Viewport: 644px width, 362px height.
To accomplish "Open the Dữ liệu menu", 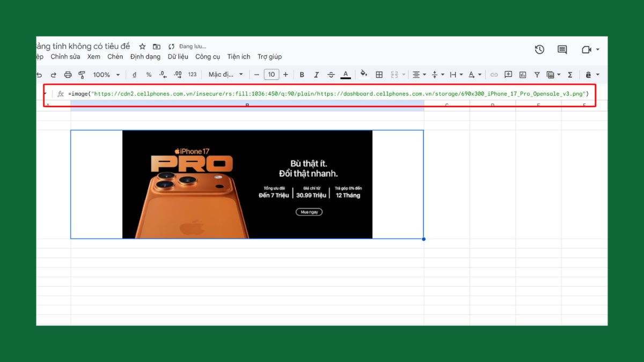I will point(178,56).
